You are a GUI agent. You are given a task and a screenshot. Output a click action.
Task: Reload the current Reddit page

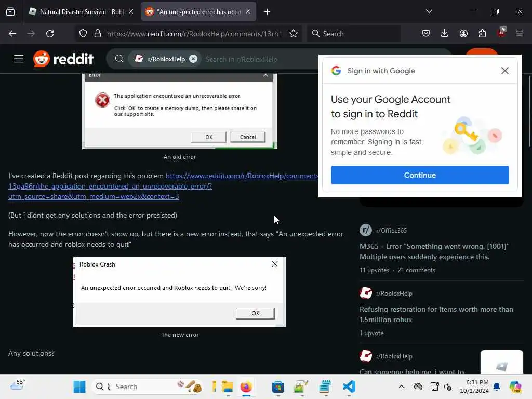tap(50, 34)
